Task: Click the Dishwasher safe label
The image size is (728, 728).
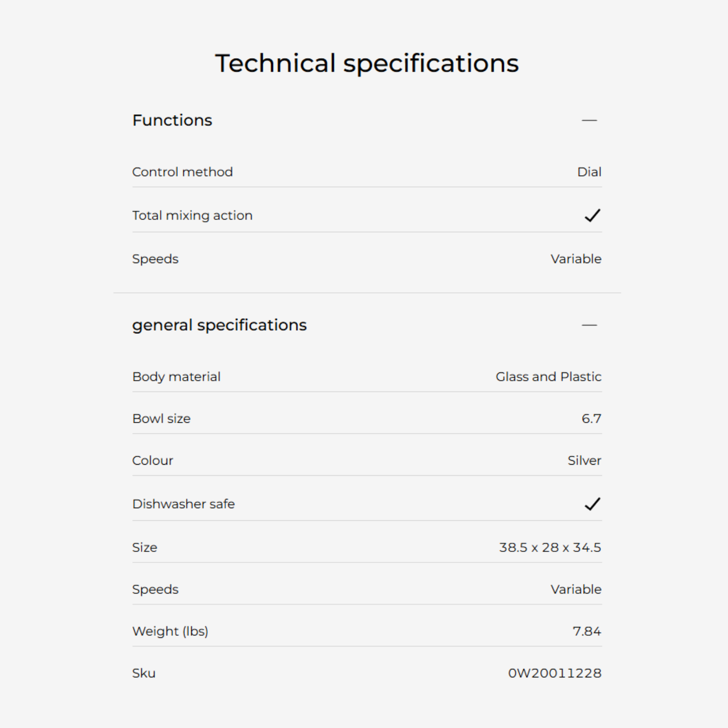Action: (x=183, y=504)
